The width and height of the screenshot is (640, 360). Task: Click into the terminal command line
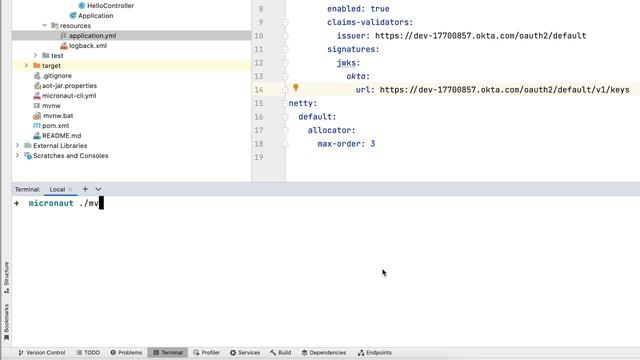[326, 203]
